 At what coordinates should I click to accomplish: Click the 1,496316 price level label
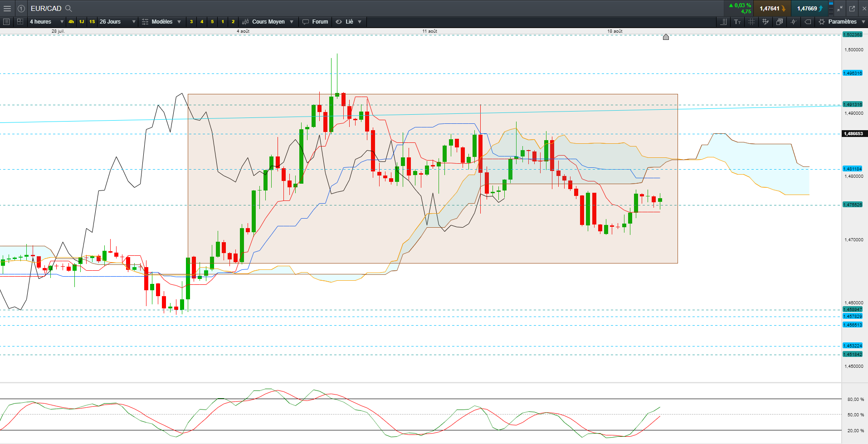click(x=853, y=73)
